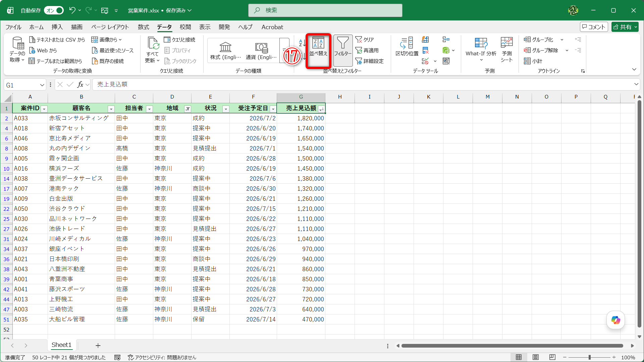Switch to 数式 tab
The height and width of the screenshot is (362, 644).
tap(143, 27)
